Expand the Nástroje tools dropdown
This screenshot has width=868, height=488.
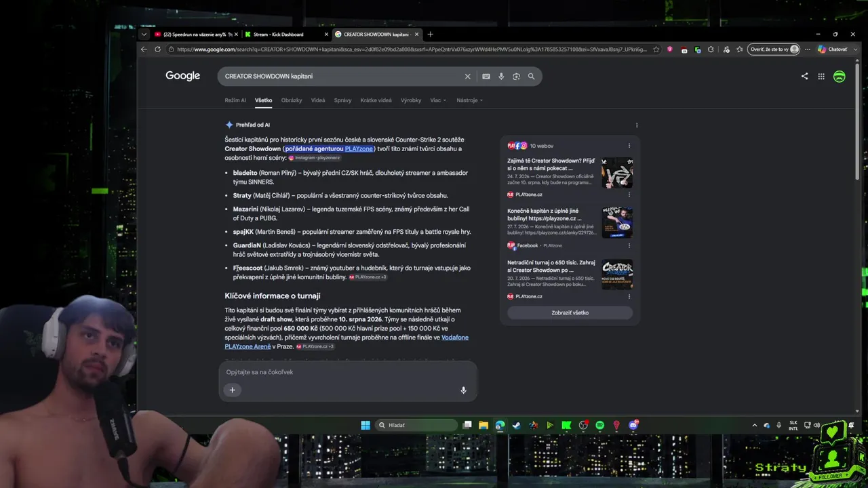coord(470,100)
